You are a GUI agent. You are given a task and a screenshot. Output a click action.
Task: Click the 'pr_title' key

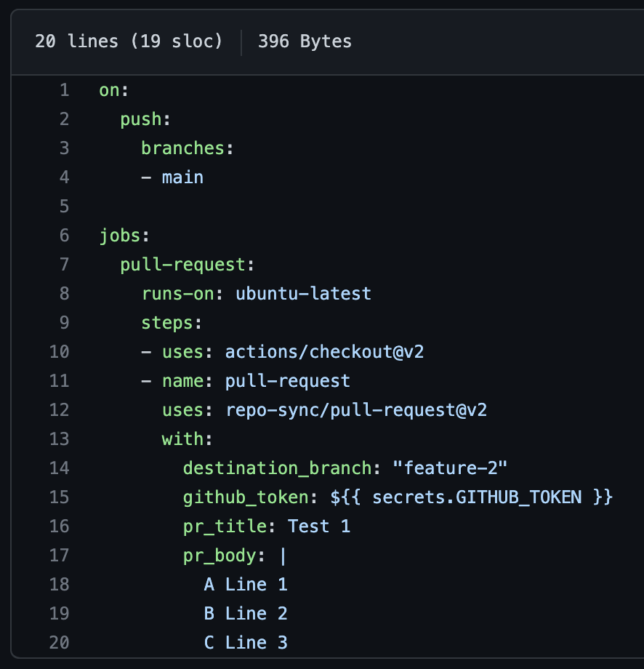225,526
